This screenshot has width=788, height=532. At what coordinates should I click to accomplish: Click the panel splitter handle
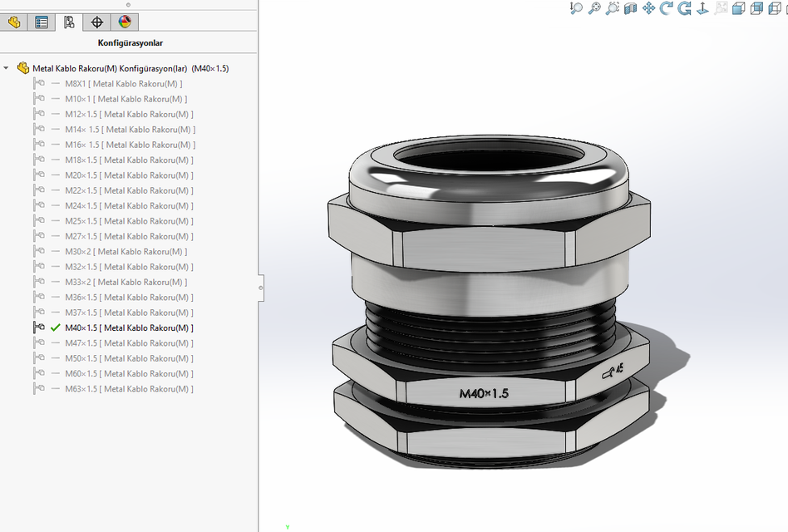coord(262,287)
